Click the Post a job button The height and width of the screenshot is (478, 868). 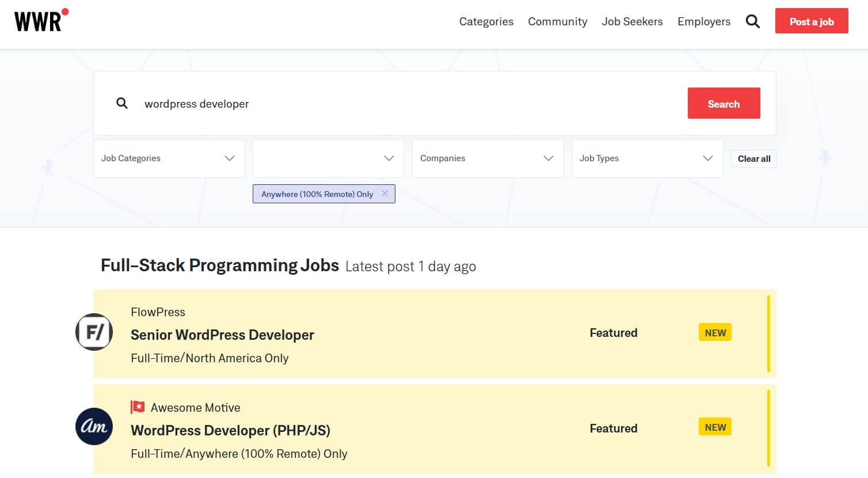point(812,21)
